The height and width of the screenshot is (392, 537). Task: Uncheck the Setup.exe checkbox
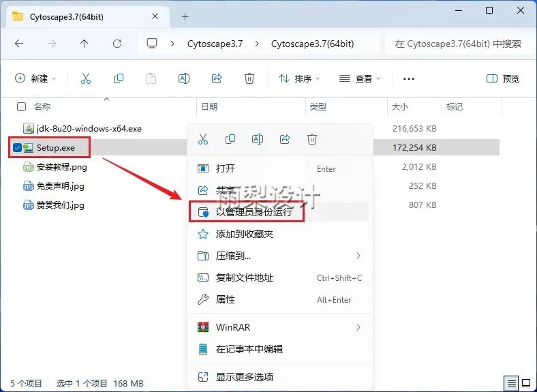point(17,148)
